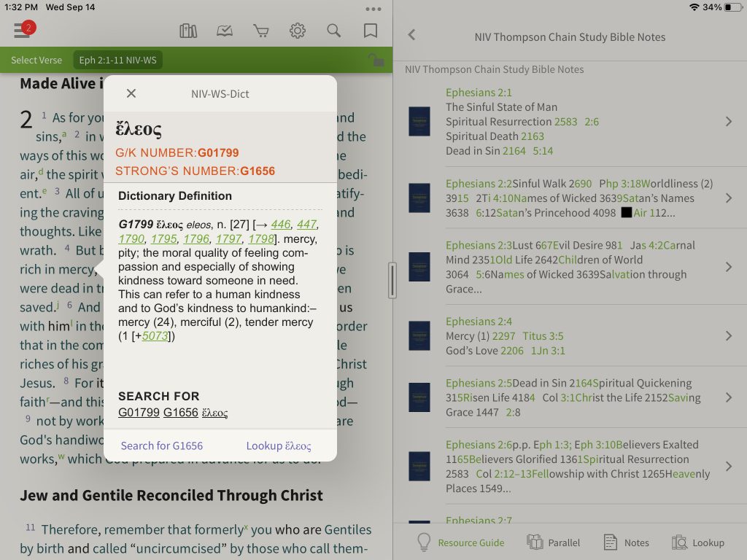Tap heading Jew and Gentile Reconciled Through Christ
The image size is (747, 560).
171,495
